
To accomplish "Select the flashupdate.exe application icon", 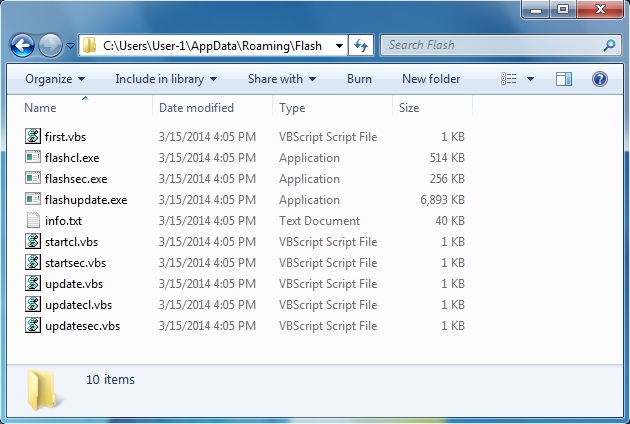I will 34,200.
